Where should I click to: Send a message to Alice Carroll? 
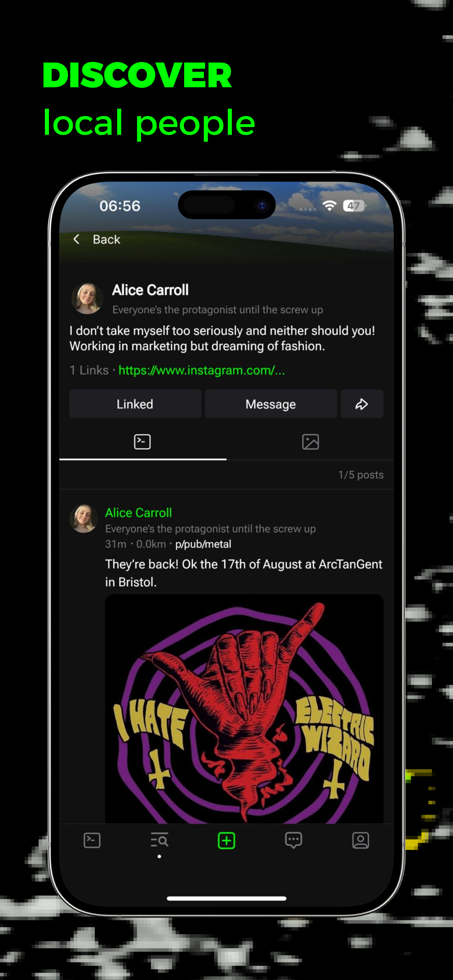coord(271,404)
